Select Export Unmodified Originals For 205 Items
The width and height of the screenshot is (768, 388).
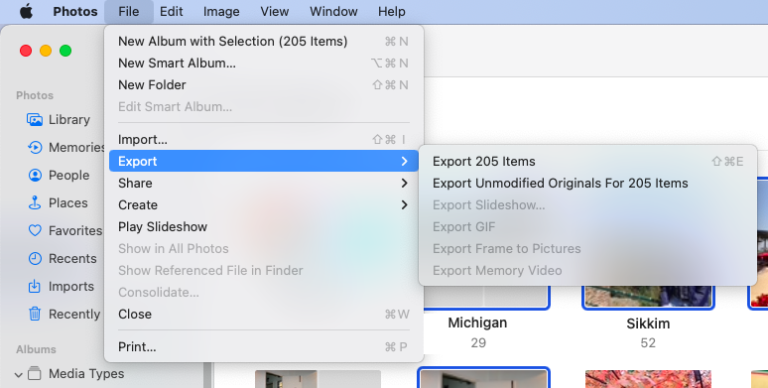coord(588,183)
